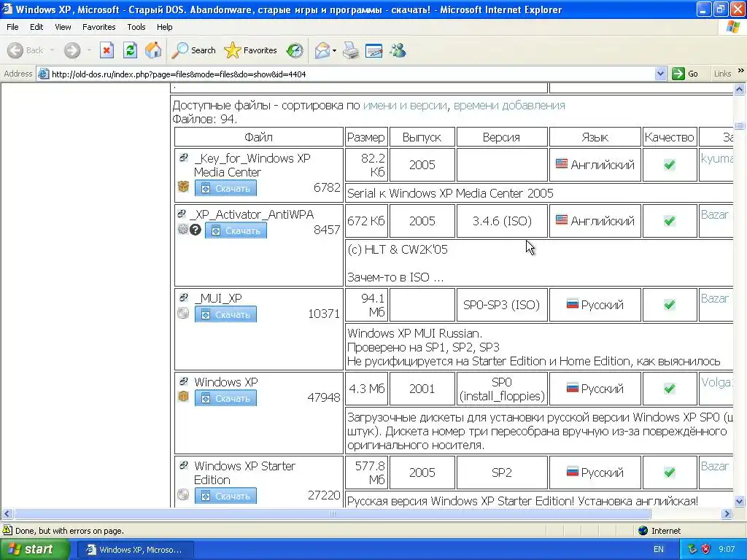
Task: Open the View menu
Action: [63, 27]
